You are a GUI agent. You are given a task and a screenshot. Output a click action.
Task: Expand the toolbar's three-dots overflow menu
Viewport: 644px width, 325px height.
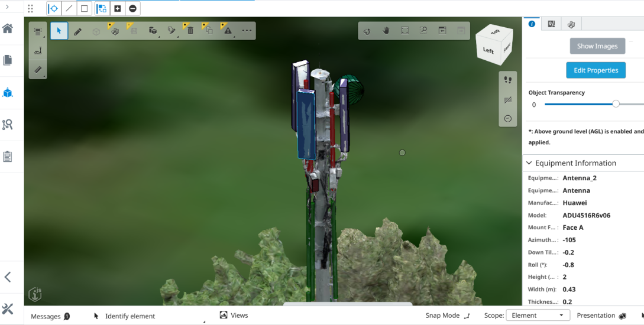[247, 31]
